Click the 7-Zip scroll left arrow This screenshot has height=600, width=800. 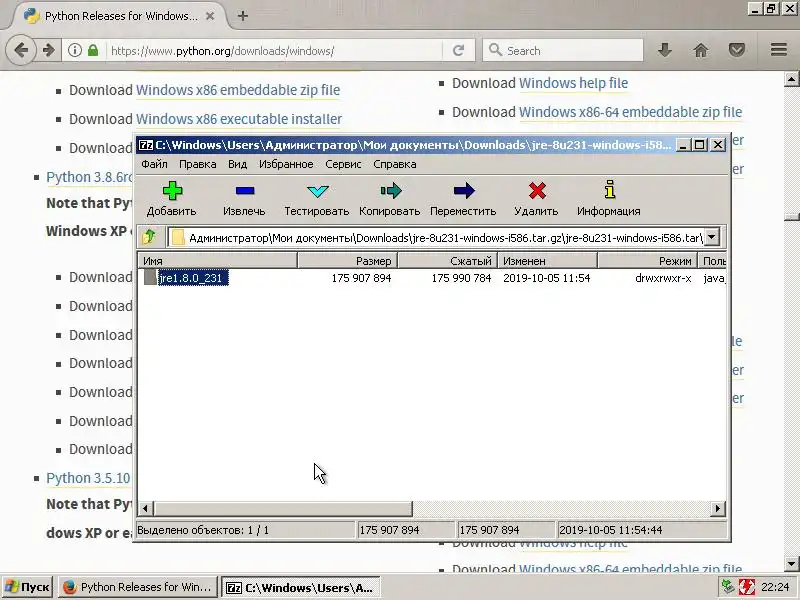[145, 508]
